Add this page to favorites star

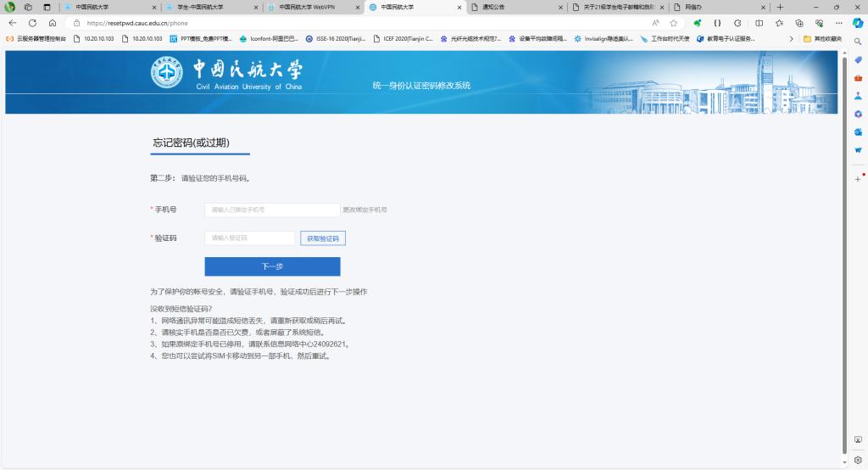(x=674, y=23)
